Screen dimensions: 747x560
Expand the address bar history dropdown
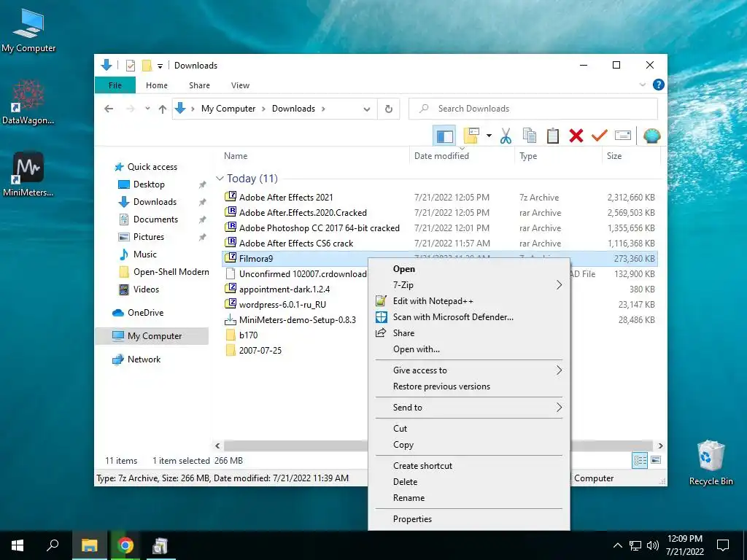click(x=367, y=109)
